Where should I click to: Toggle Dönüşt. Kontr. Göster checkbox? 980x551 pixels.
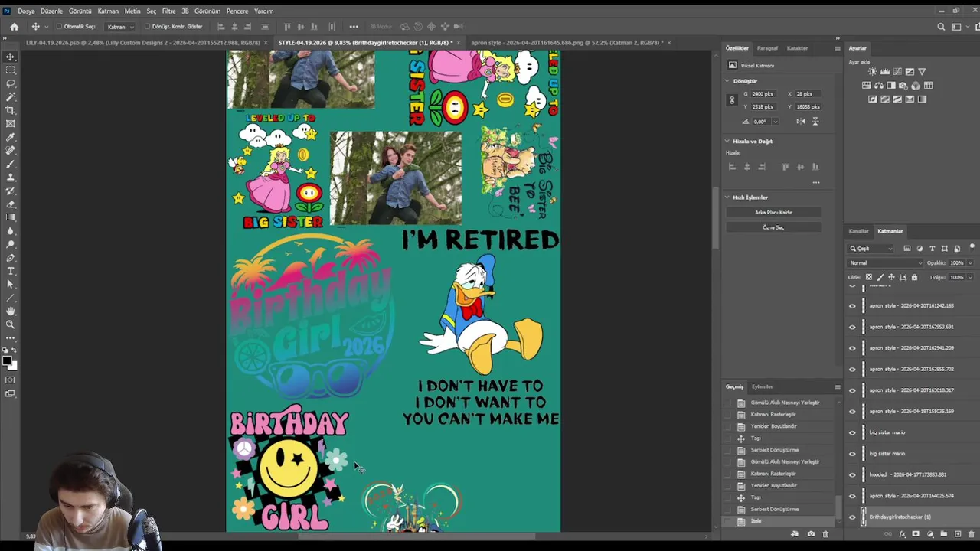click(147, 27)
